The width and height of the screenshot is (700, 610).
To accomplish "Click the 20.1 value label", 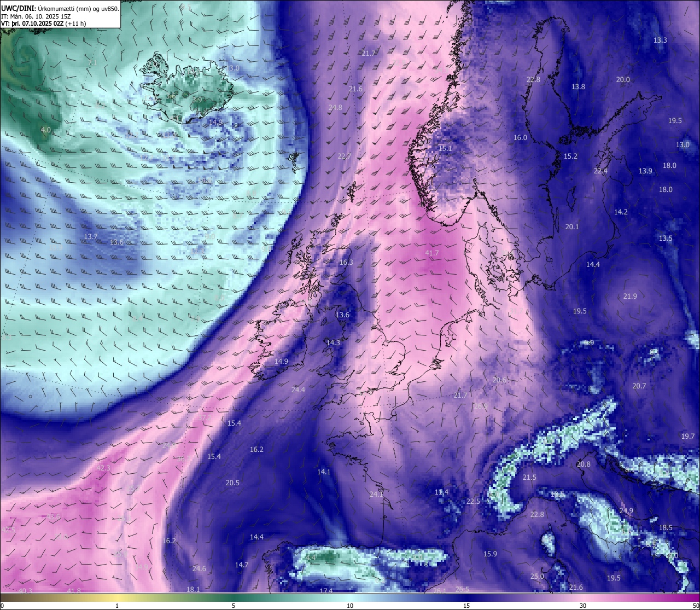I will pyautogui.click(x=572, y=226).
